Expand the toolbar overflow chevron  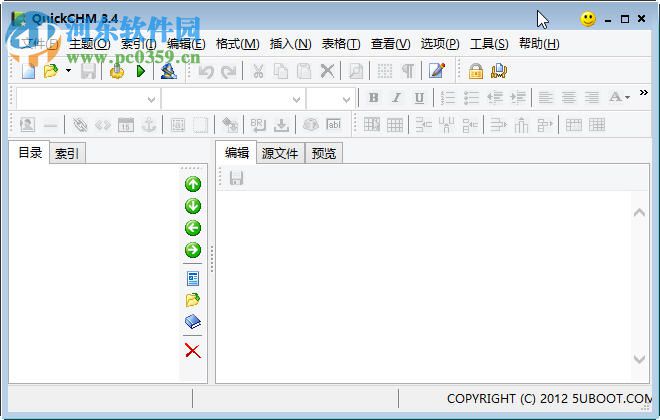644,92
